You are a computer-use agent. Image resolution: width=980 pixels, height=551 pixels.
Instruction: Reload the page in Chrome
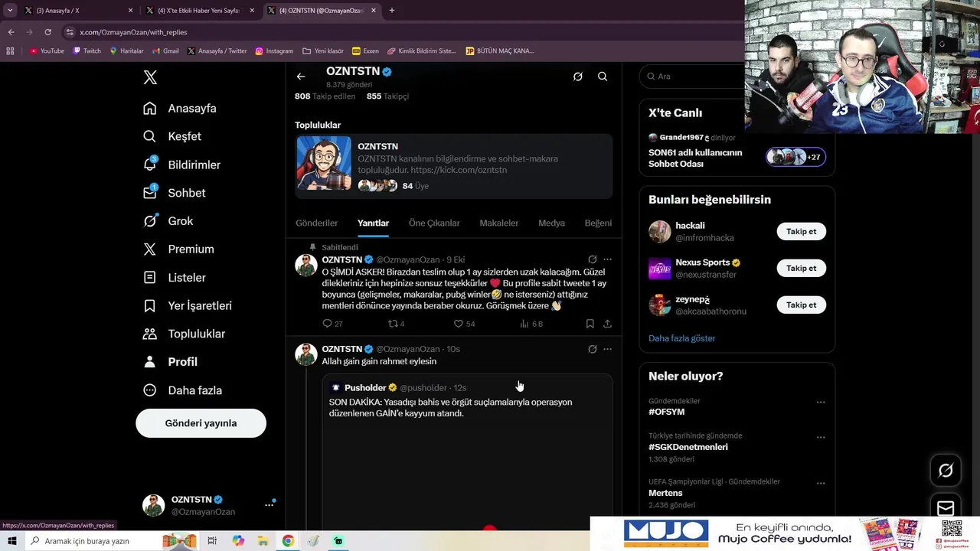[47, 32]
